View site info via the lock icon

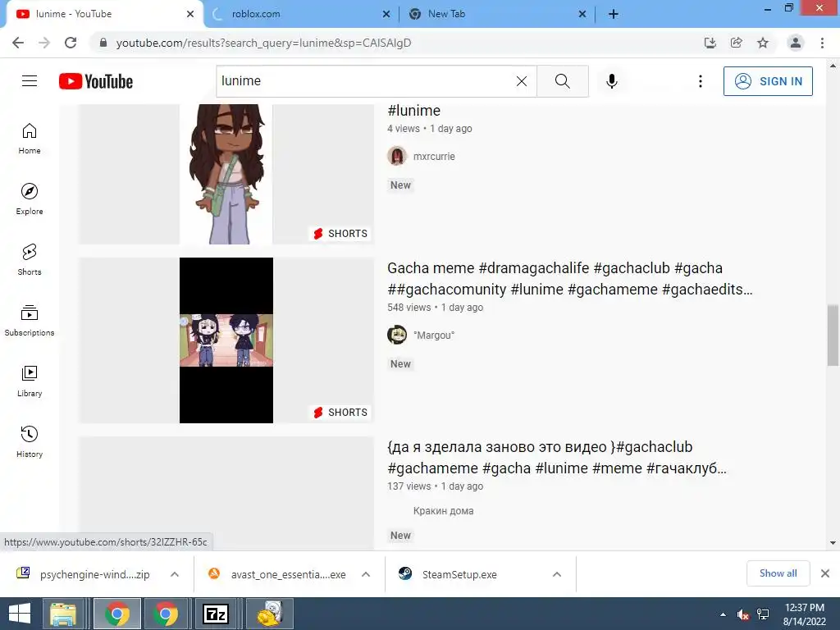[x=103, y=43]
